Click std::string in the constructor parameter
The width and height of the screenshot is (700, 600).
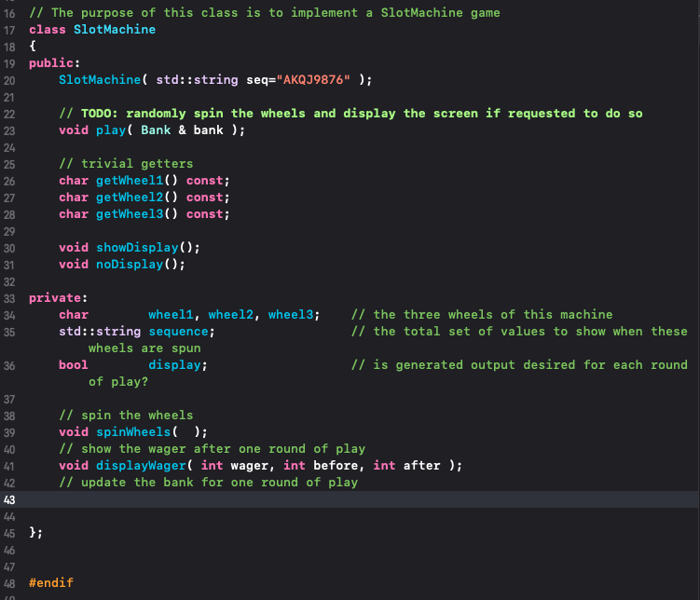(x=197, y=80)
